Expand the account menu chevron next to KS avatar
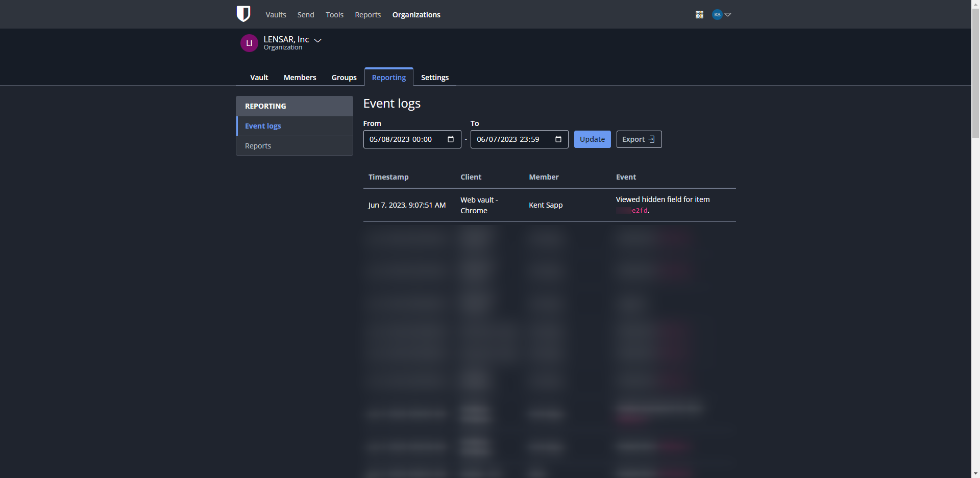The width and height of the screenshot is (980, 478). pyautogui.click(x=727, y=15)
